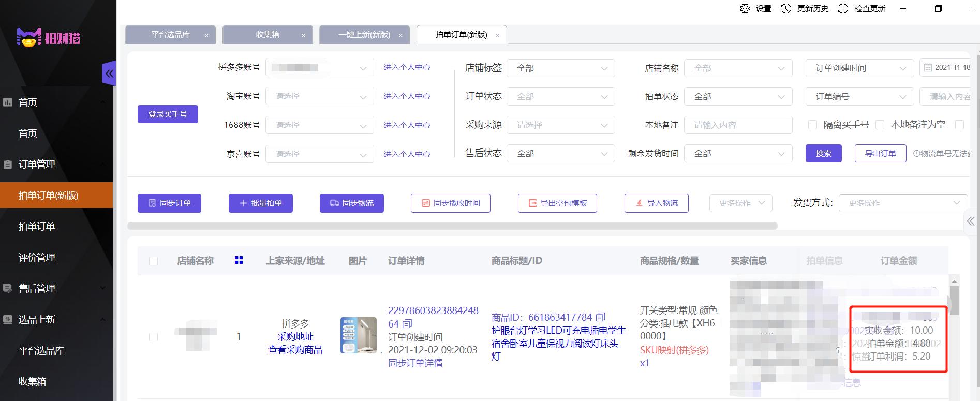Click the 首页 dashboard icon in the sidebar

click(x=8, y=102)
